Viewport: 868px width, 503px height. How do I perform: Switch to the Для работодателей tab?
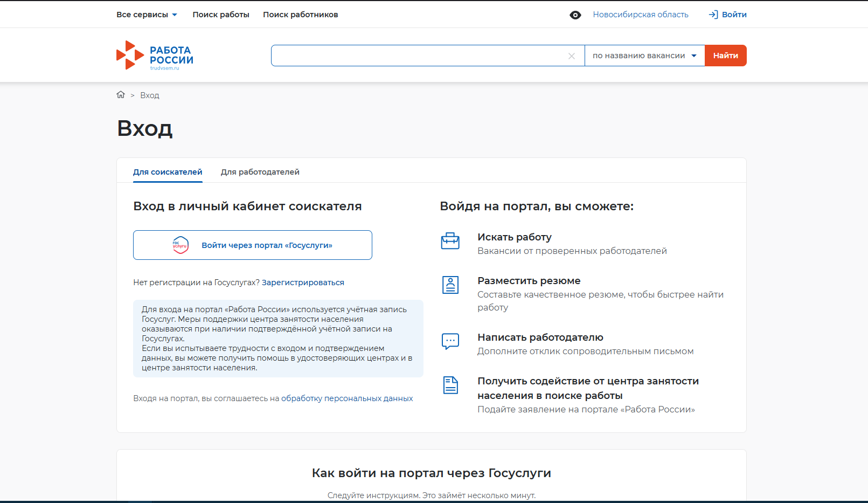[260, 172]
